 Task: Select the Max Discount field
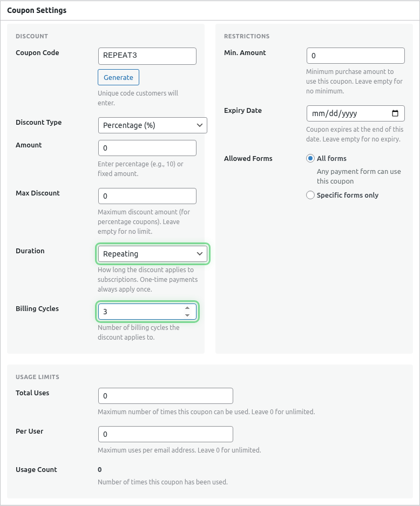point(147,195)
